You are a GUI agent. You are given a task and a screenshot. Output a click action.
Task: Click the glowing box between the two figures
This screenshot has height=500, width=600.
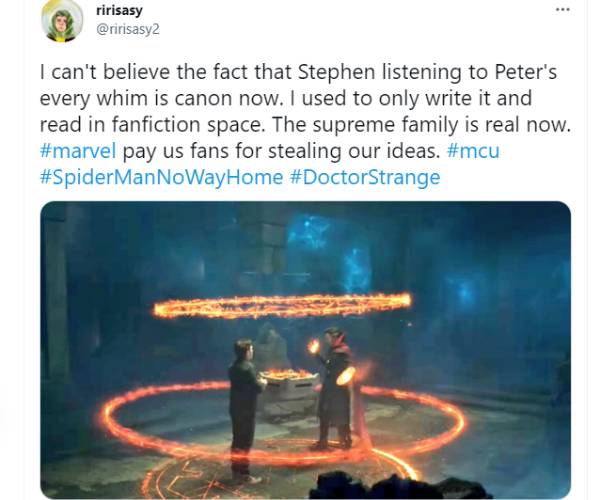290,381
